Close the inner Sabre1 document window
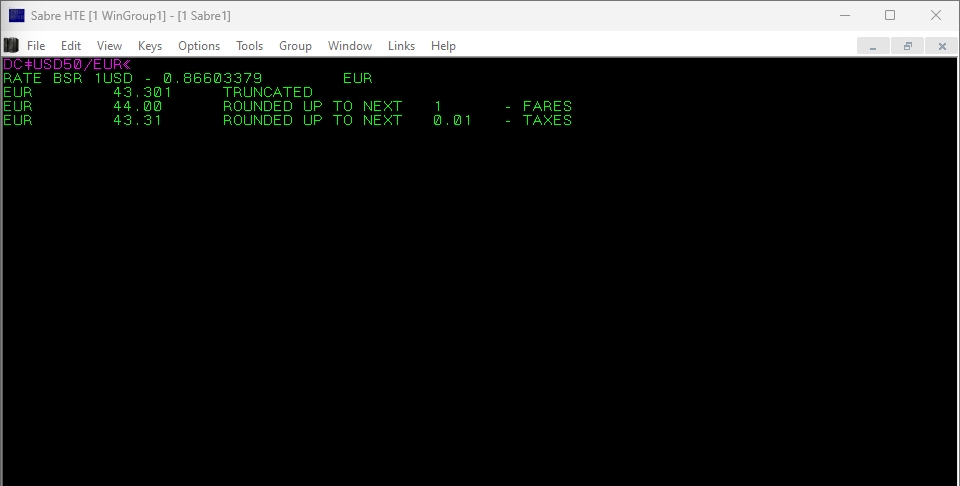Screen dimensions: 960x486 tap(941, 46)
